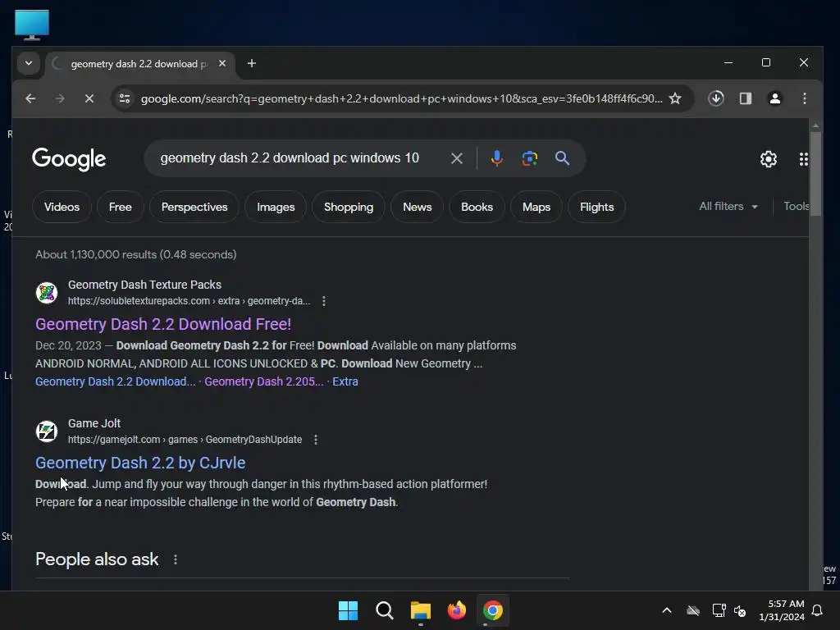Show hidden tray icons chevron

pos(666,610)
